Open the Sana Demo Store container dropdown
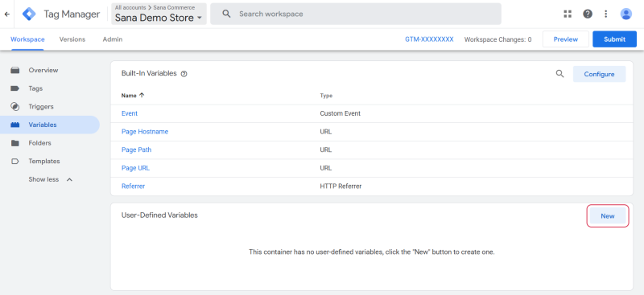The image size is (644, 295). [x=159, y=14]
